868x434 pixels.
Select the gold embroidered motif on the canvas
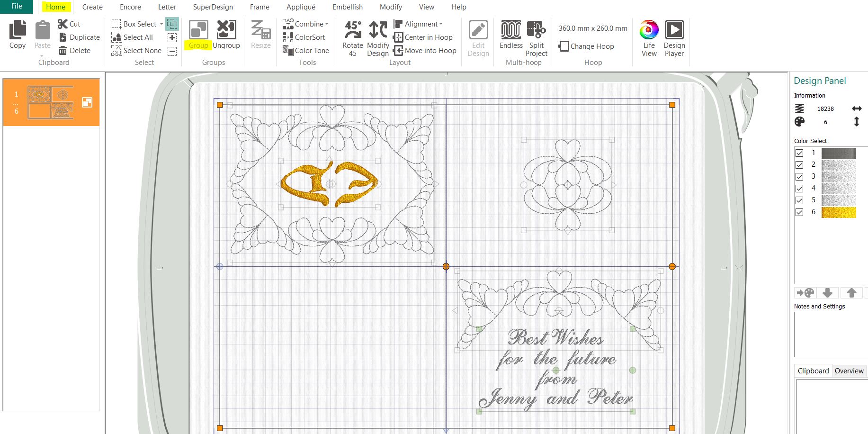[330, 184]
